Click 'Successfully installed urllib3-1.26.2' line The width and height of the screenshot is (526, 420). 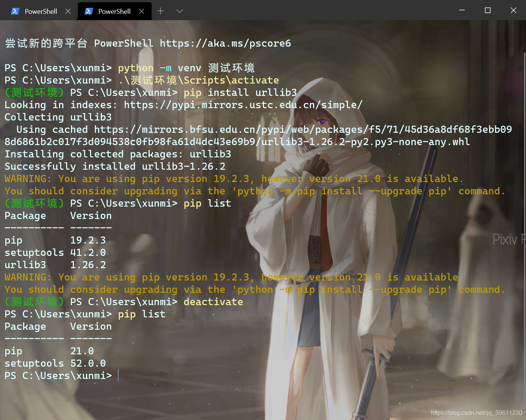pos(115,166)
